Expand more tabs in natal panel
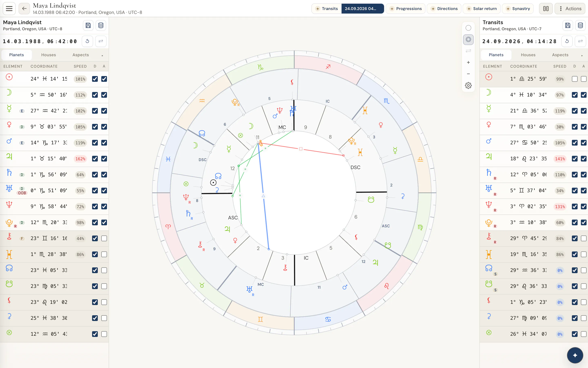 tap(102, 55)
